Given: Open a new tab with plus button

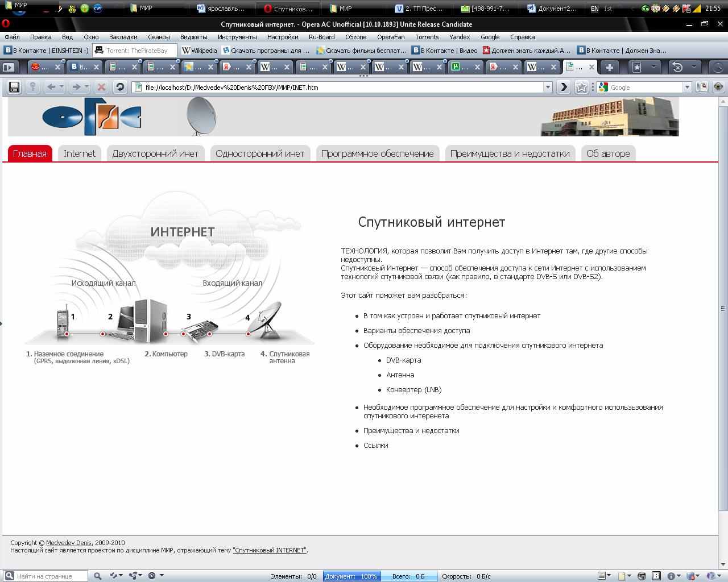Looking at the screenshot, I should [x=610, y=67].
